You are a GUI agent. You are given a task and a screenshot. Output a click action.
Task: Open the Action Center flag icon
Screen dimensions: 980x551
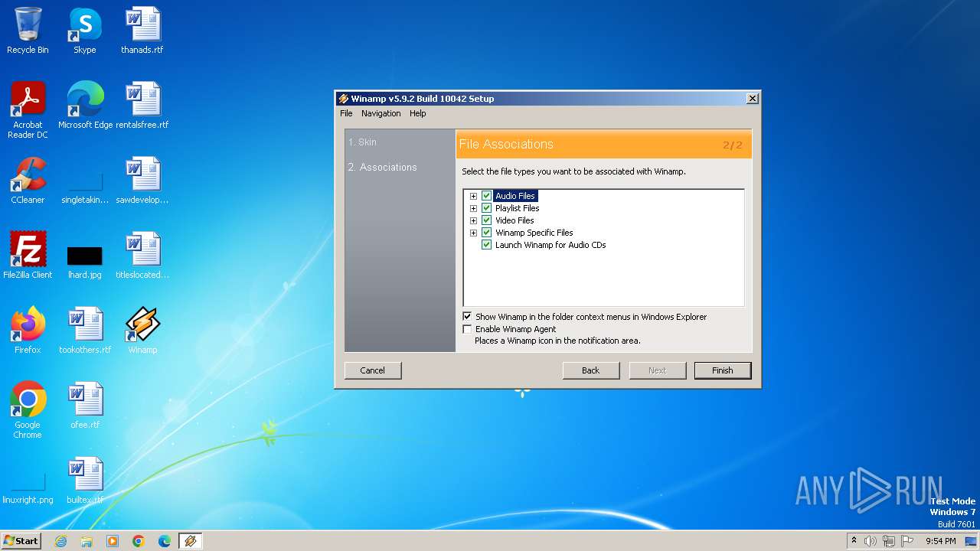tap(907, 541)
